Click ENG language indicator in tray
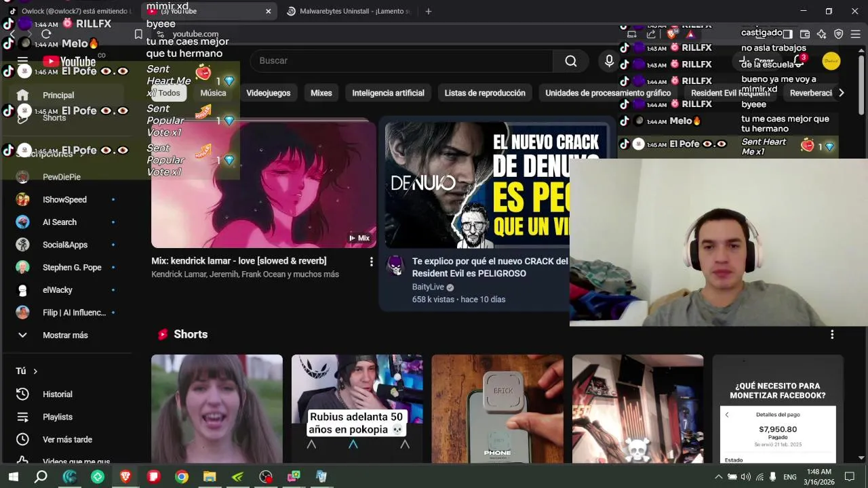The width and height of the screenshot is (868, 488). pos(790,477)
